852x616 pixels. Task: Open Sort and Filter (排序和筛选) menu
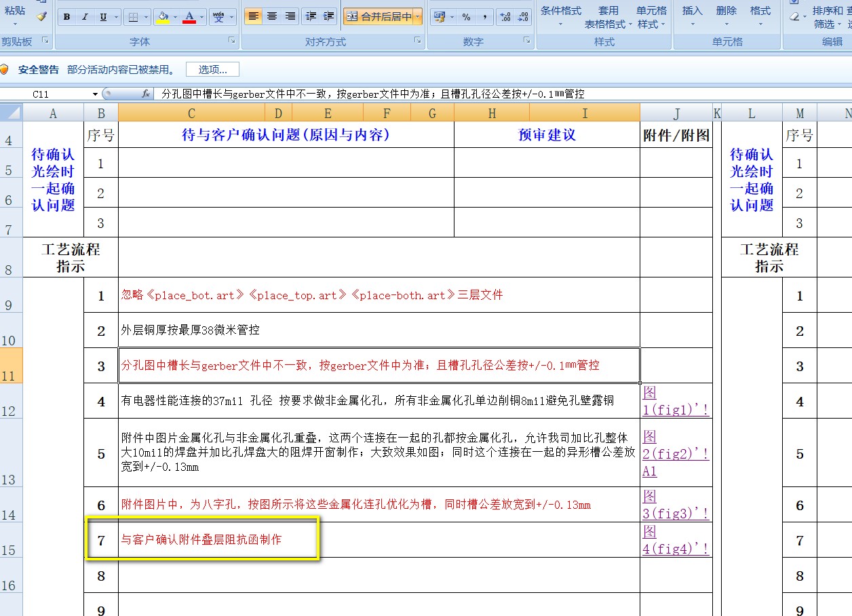(827, 16)
